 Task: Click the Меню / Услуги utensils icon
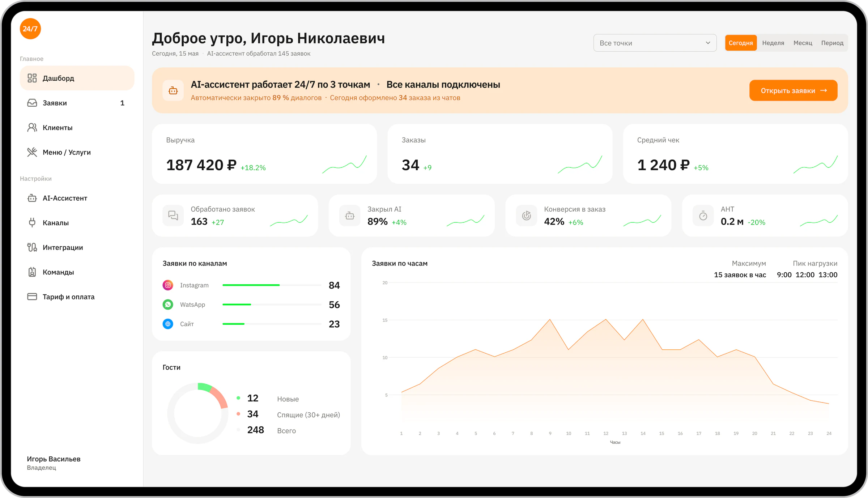pyautogui.click(x=32, y=152)
